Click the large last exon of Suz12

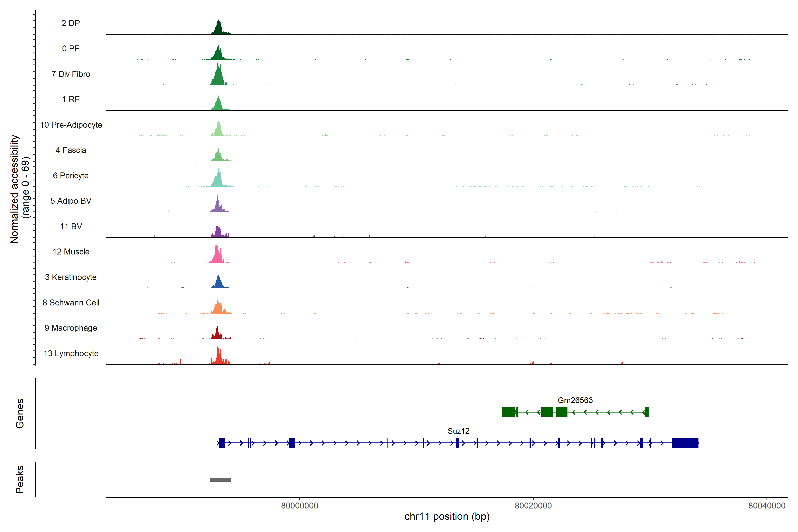pos(685,443)
